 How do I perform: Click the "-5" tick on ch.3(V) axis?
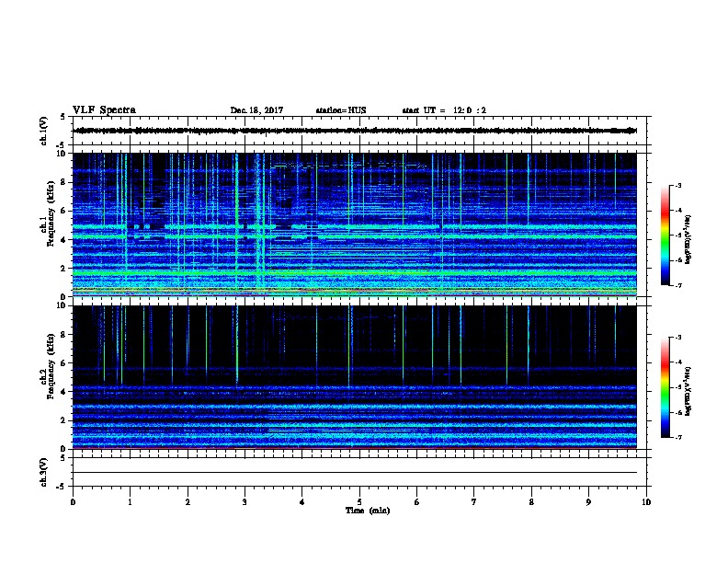[61, 487]
